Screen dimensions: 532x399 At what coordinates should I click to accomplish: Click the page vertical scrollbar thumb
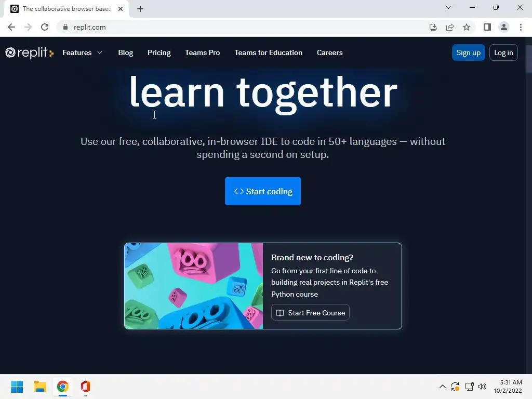(528, 59)
